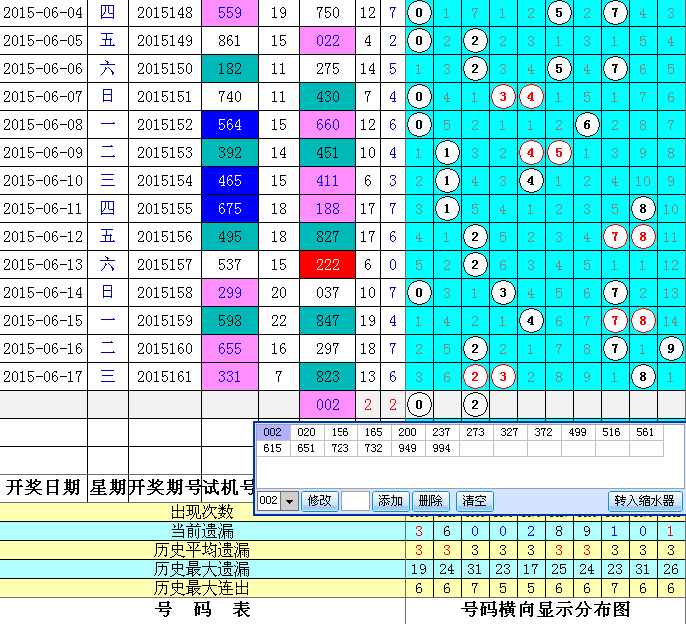Select number 561 in the list

645,432
